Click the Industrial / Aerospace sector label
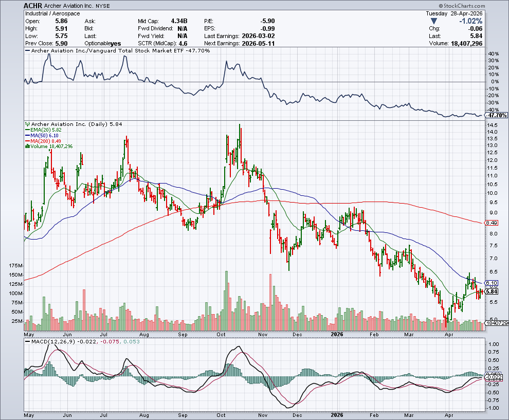This screenshot has width=509, height=420. point(52,14)
